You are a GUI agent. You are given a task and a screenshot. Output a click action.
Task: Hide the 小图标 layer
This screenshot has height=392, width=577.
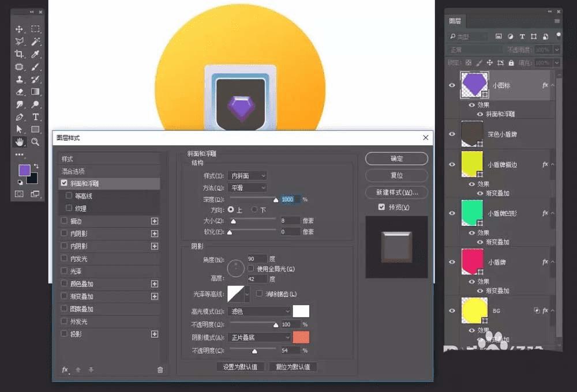(x=452, y=85)
